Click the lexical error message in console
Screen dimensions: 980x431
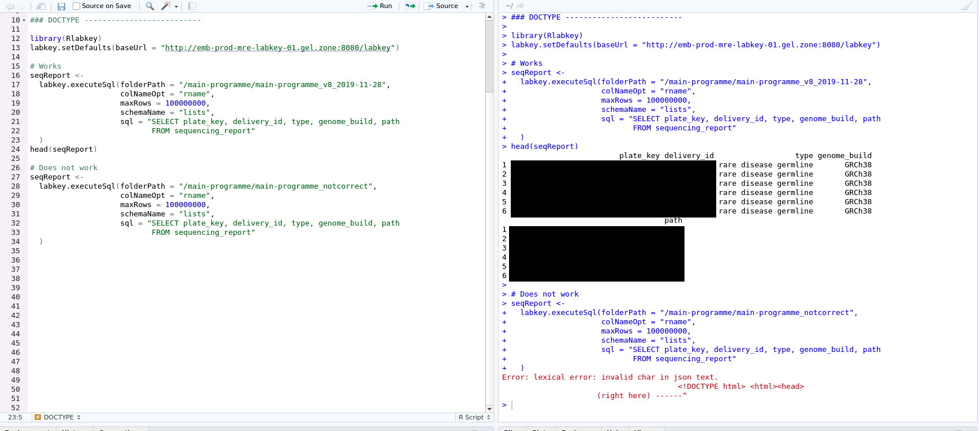610,377
